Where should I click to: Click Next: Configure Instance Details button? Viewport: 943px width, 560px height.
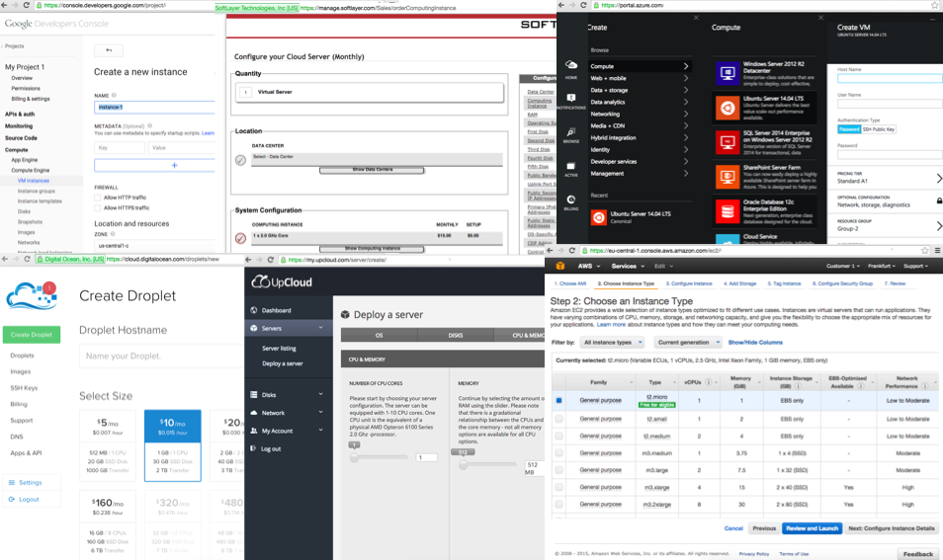point(892,528)
